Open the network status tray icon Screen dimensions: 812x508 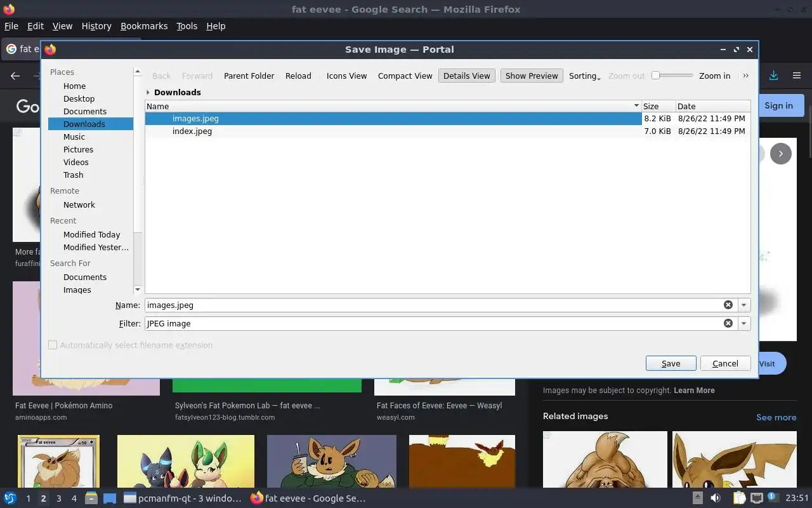[x=756, y=498]
